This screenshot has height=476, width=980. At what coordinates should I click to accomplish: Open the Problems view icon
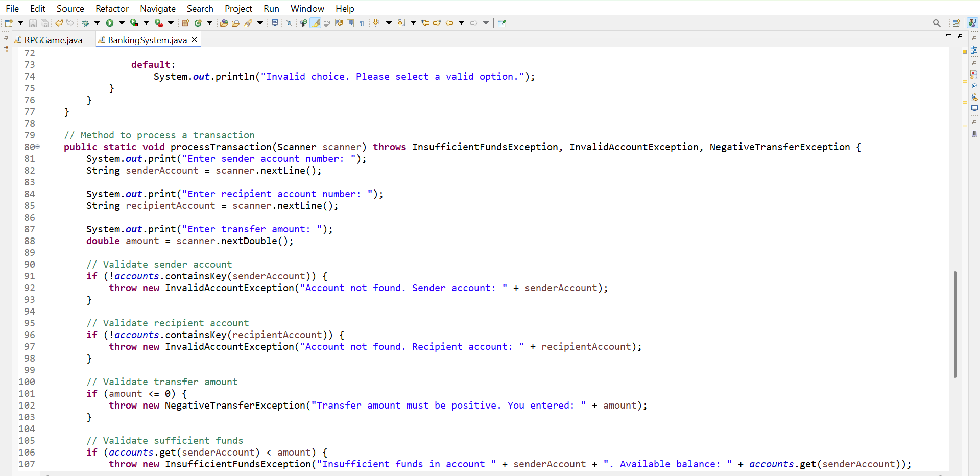pos(974,75)
